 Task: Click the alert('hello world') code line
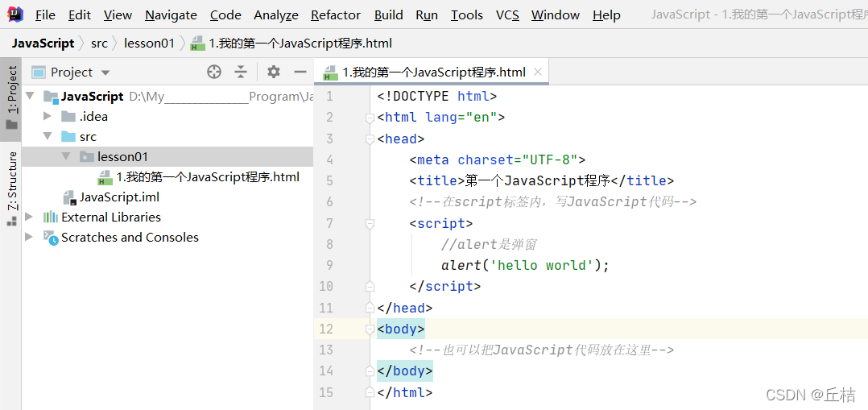click(x=525, y=265)
